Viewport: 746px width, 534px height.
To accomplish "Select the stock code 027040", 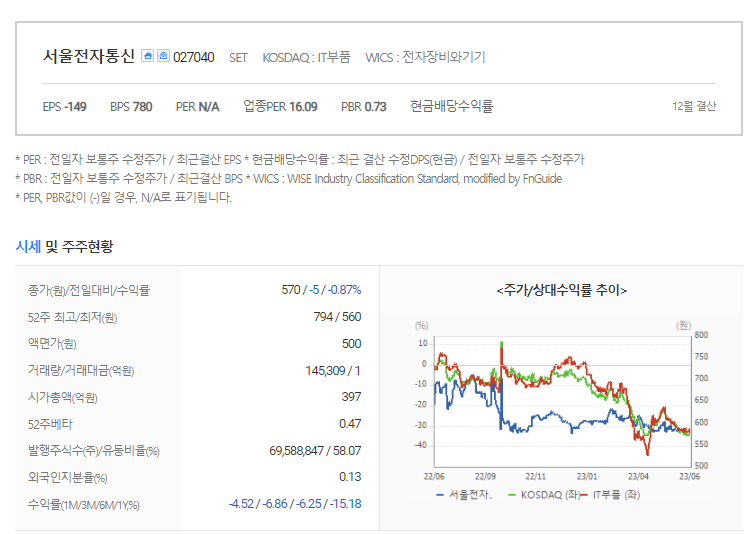I will coord(194,58).
